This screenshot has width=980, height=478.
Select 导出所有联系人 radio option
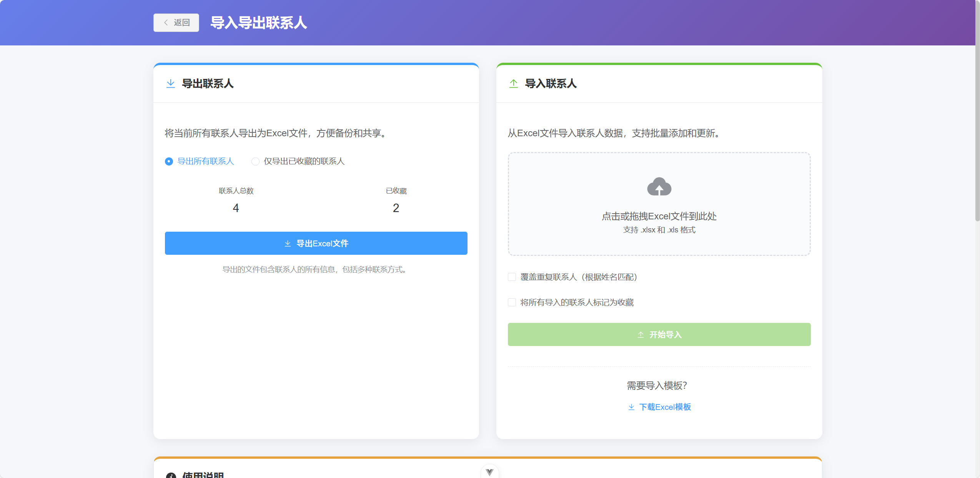[168, 161]
